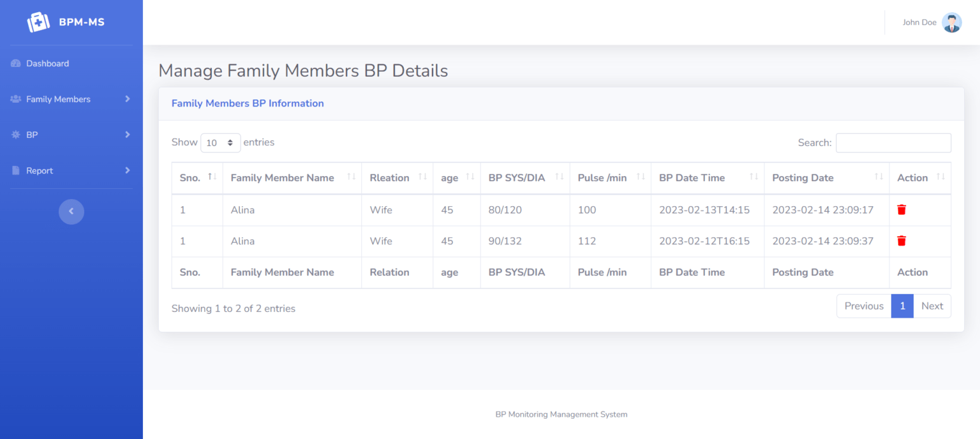Delete Alina's 90/132 BP record via trash icon
Viewport: 980px width, 439px height.
pos(901,241)
